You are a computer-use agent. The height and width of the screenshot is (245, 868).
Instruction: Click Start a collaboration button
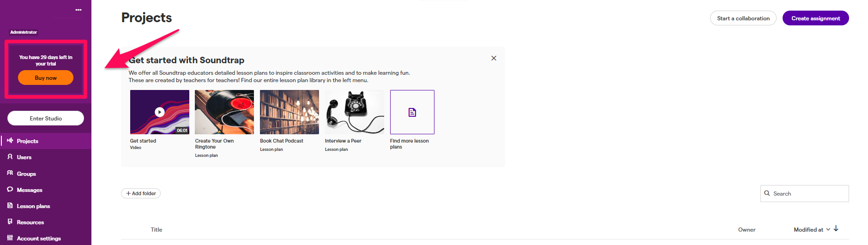(x=743, y=18)
